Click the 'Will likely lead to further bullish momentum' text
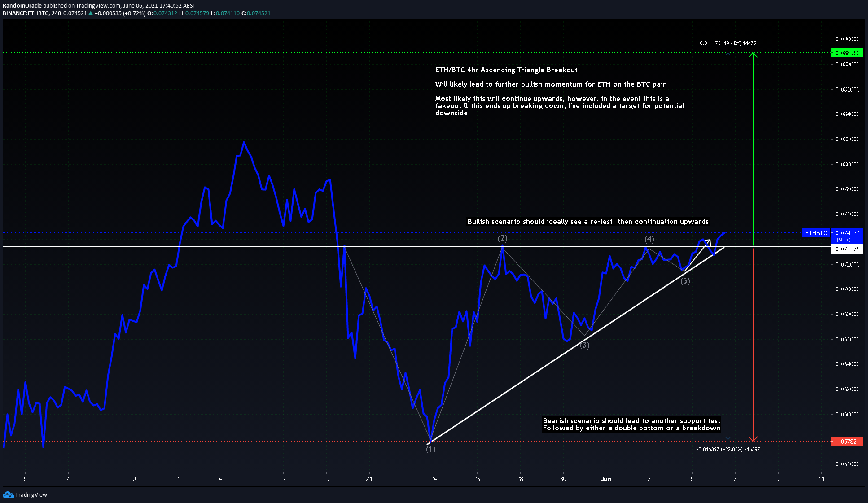The width and height of the screenshot is (868, 503). [x=551, y=84]
